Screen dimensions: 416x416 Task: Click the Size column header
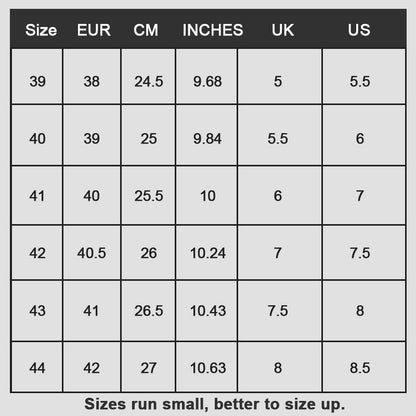pyautogui.click(x=41, y=30)
